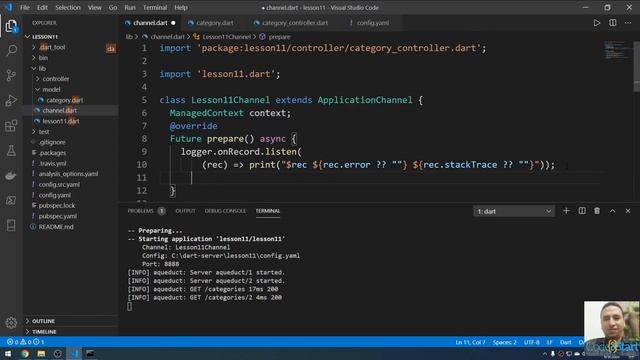Open the Manage gear icon

click(x=11, y=322)
